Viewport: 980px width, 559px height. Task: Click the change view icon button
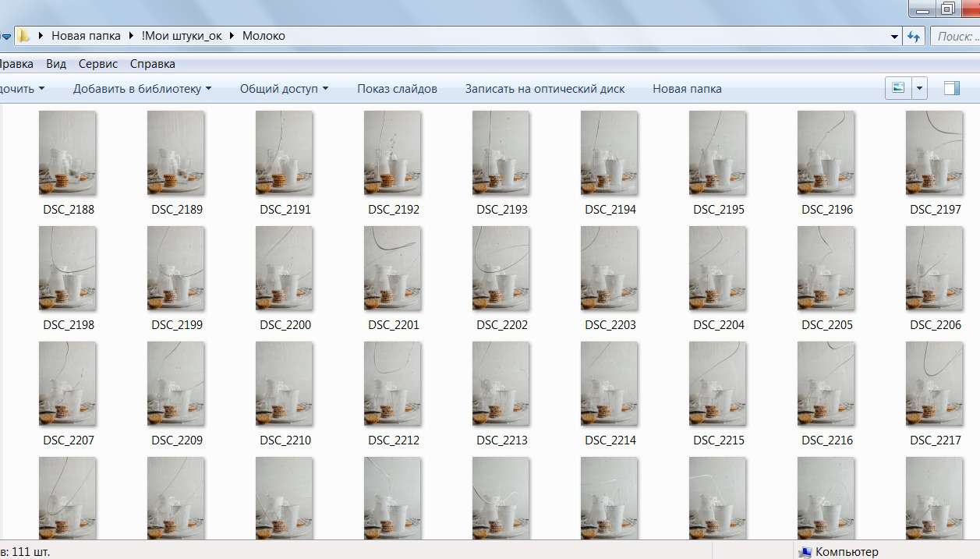pos(898,88)
